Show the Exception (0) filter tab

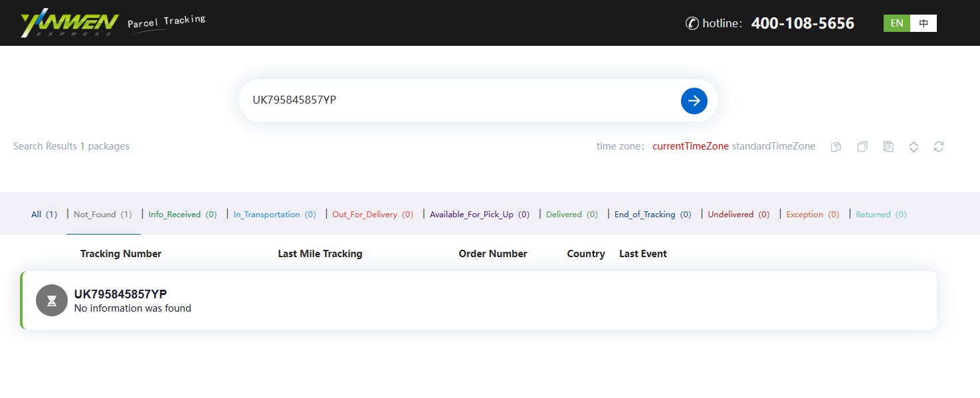(812, 215)
